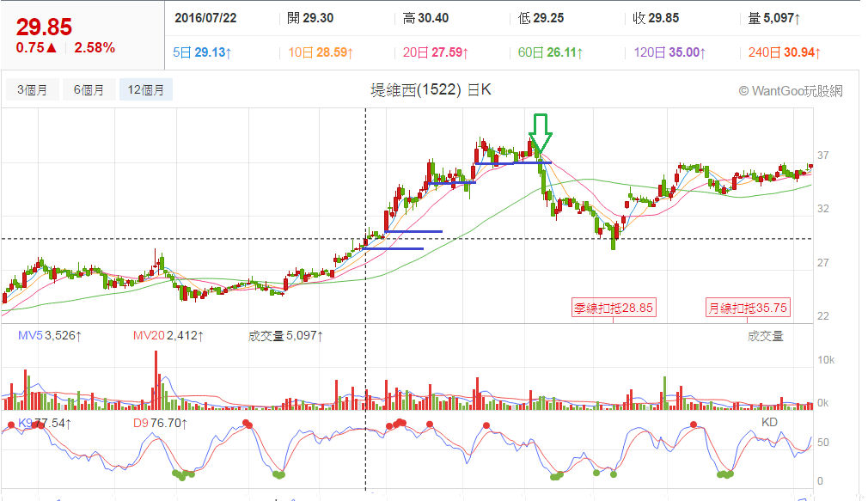Screen dimensions: 868x501
Task: Switch chart to 3個月 range
Action: point(32,89)
